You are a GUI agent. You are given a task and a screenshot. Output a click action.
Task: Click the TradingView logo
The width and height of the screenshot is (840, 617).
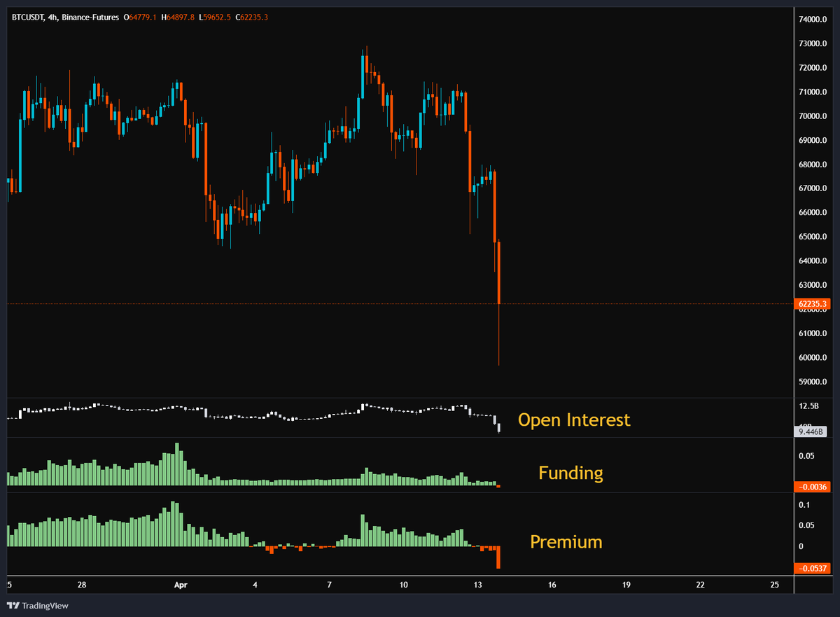(38, 605)
